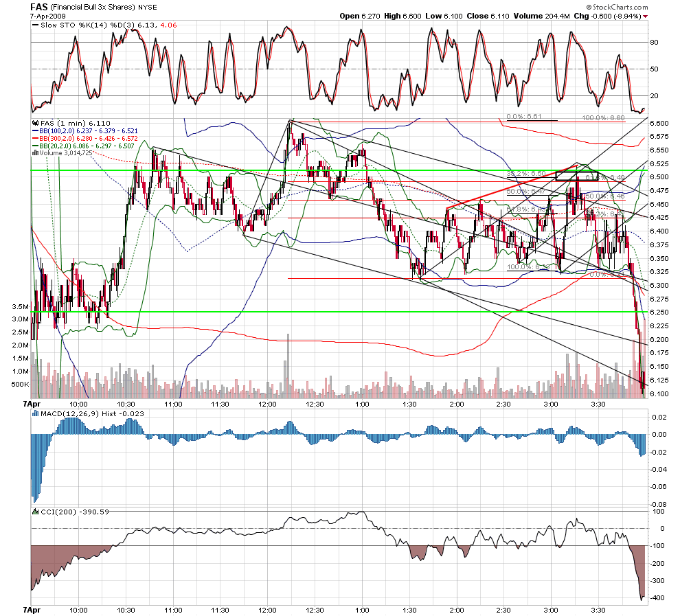Click the Open 6.270 value in the header

360,16
